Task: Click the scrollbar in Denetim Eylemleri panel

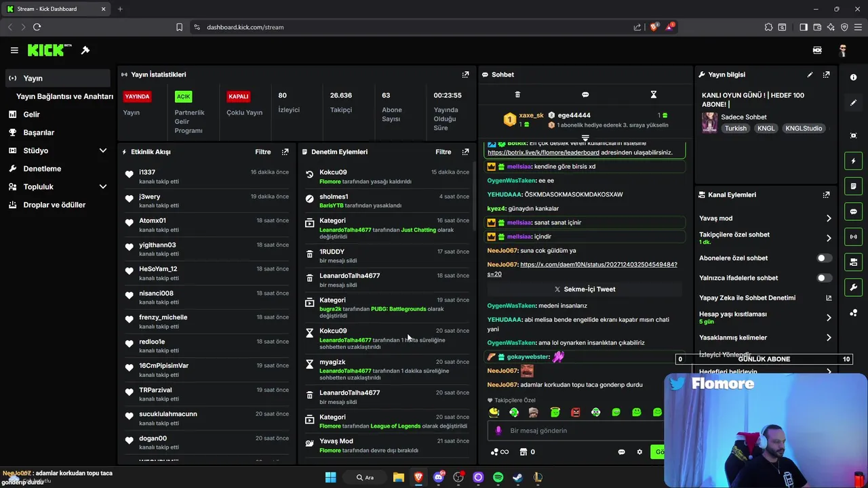Action: tap(474, 197)
